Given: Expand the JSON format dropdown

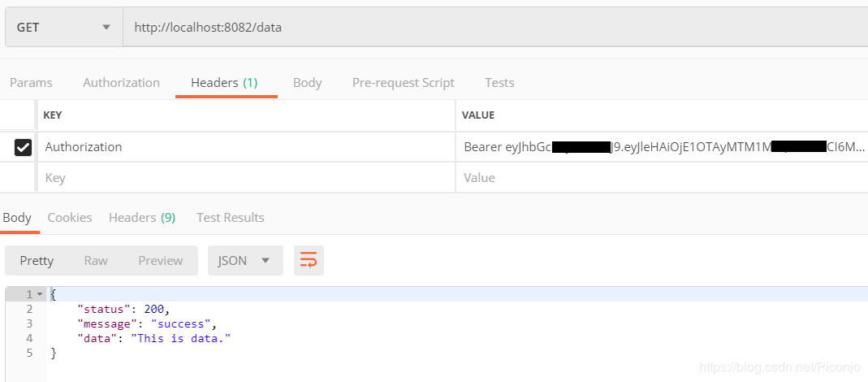Looking at the screenshot, I should 245,260.
